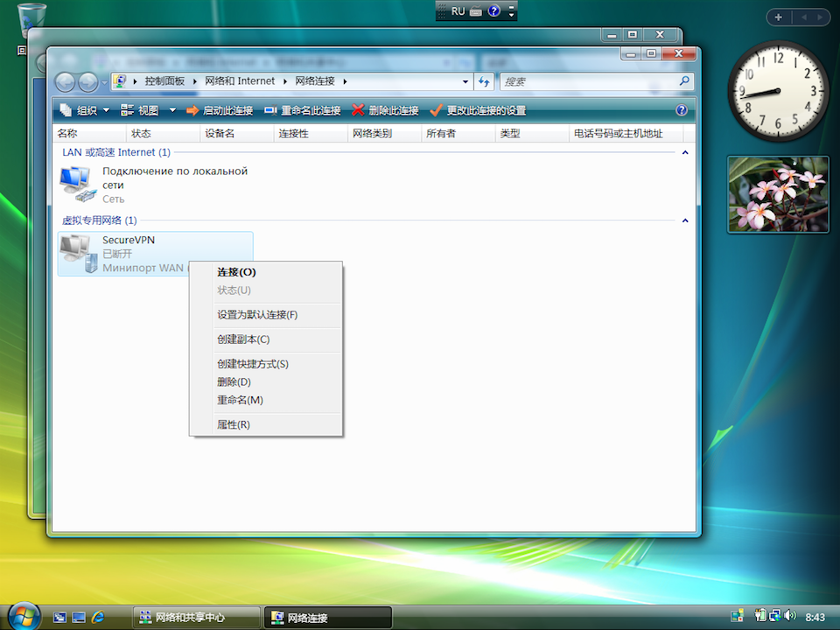Image resolution: width=840 pixels, height=630 pixels.
Task: Click the back navigation arrow
Action: tap(66, 82)
